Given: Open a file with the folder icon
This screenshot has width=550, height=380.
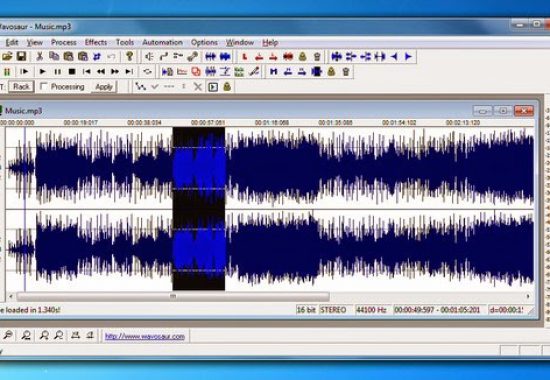Looking at the screenshot, I should [7, 56].
